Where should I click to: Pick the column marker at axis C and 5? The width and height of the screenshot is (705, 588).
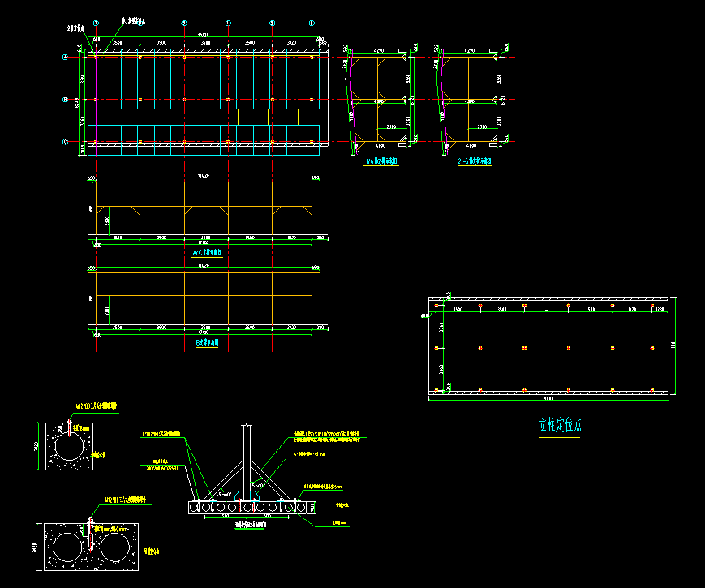tap(272, 142)
